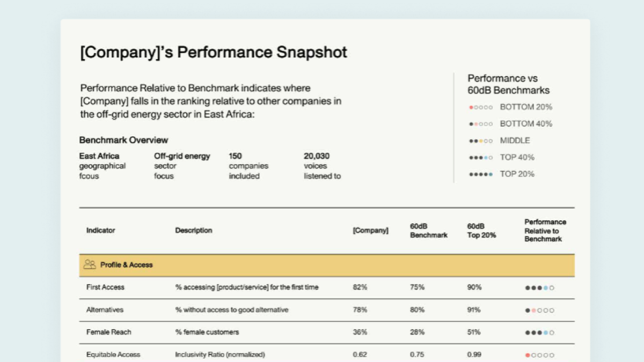This screenshot has height=362, width=644.
Task: Click the 20,030 voices listened to figure
Action: tap(322, 166)
